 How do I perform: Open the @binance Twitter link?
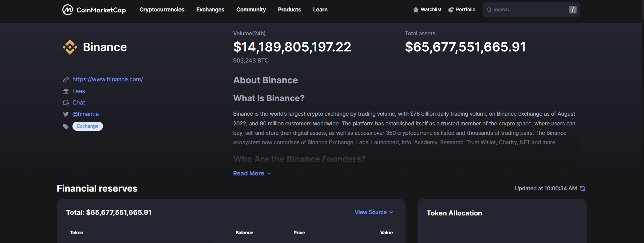click(86, 114)
